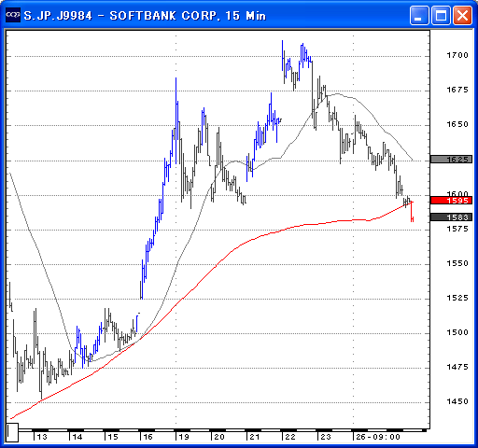The height and width of the screenshot is (448, 478).
Task: Click date label 23 on time axis
Action: (x=326, y=437)
